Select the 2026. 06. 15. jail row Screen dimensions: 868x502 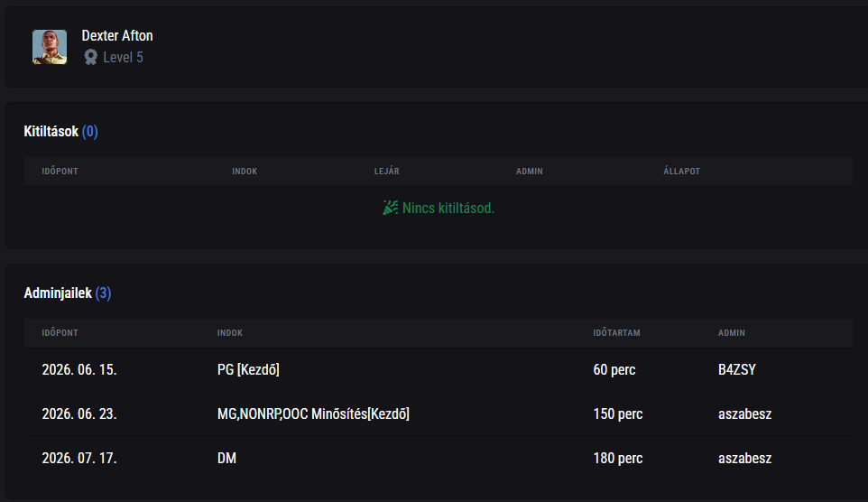coord(438,369)
